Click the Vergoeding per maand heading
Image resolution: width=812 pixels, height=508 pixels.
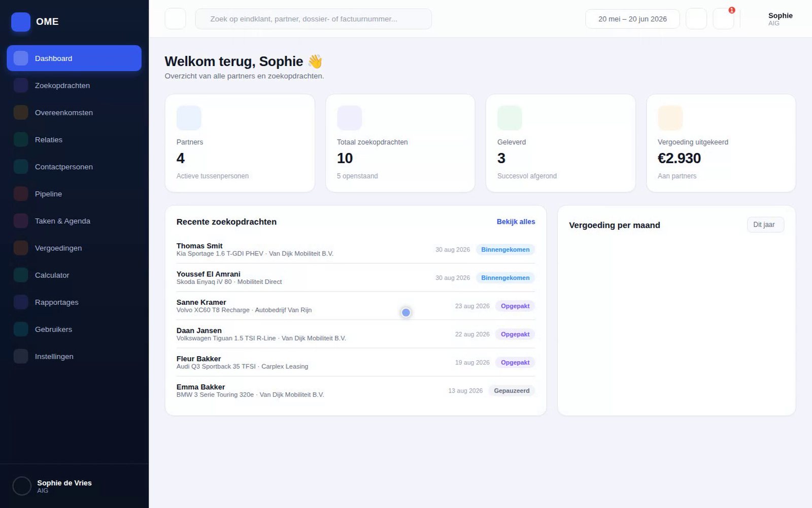614,225
